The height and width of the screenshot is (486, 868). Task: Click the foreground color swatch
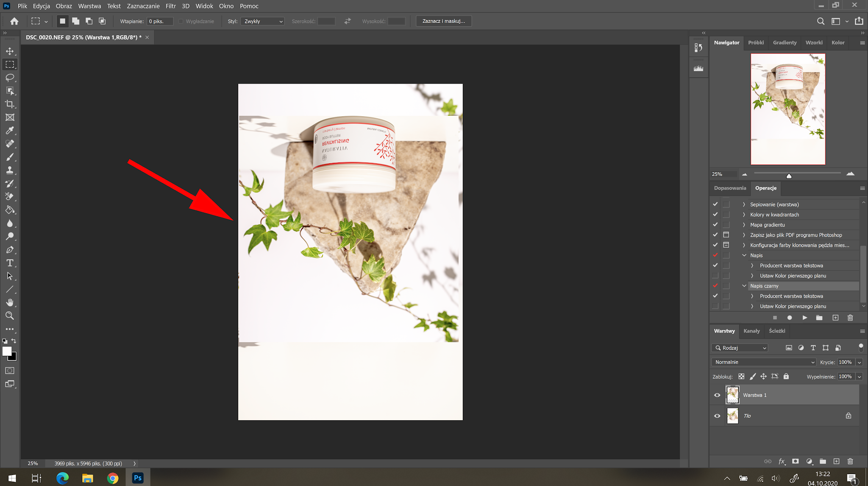(x=6, y=351)
